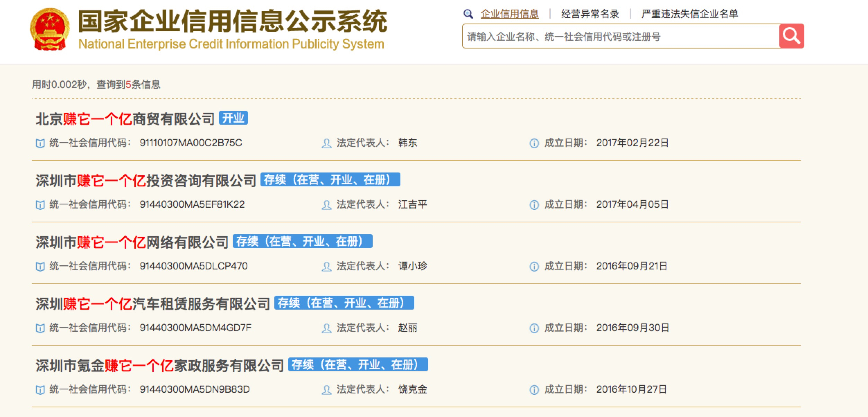Screen dimensions: 868x417
Task: Click the info icon beside 2017年02月22日
Action: tap(534, 143)
